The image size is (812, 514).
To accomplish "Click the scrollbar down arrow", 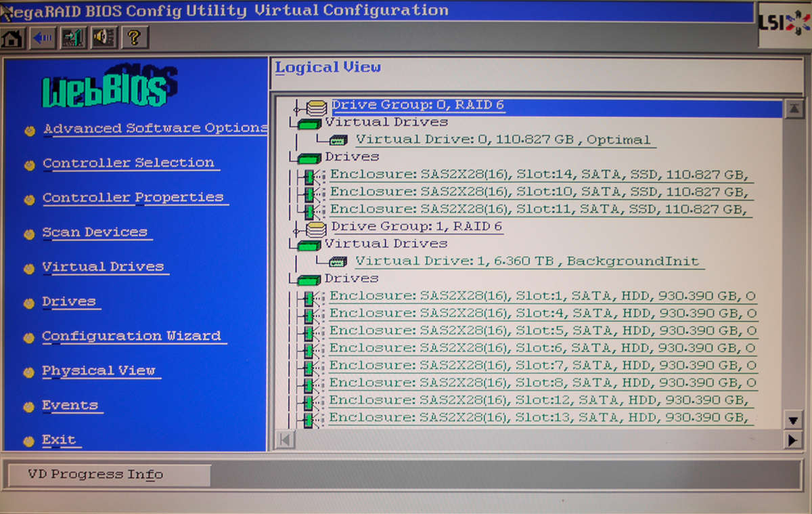I will coord(793,419).
